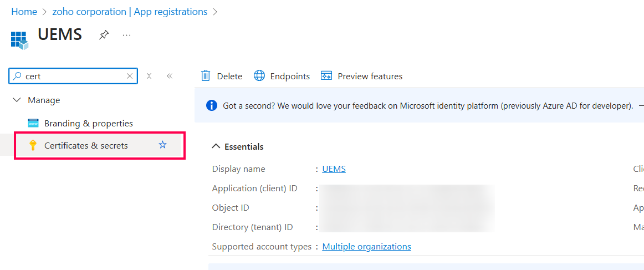This screenshot has height=270, width=644.
Task: Click the UEMS app registration icon
Action: tap(19, 40)
